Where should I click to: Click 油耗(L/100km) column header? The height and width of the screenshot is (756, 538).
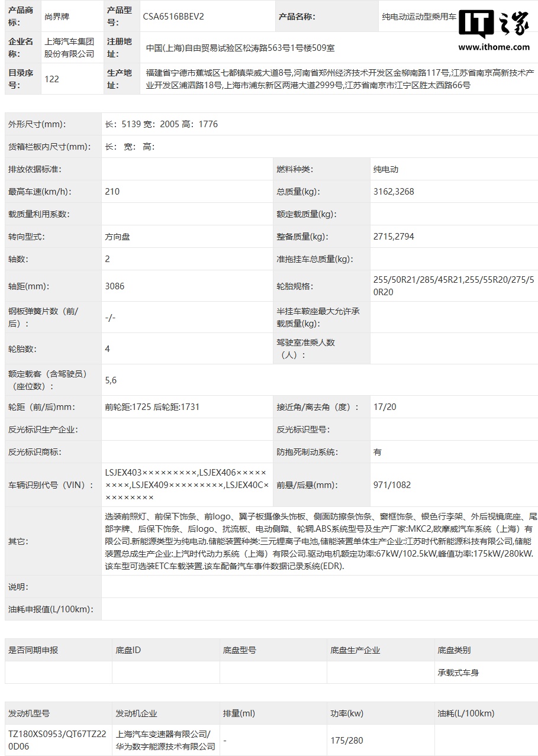click(466, 713)
